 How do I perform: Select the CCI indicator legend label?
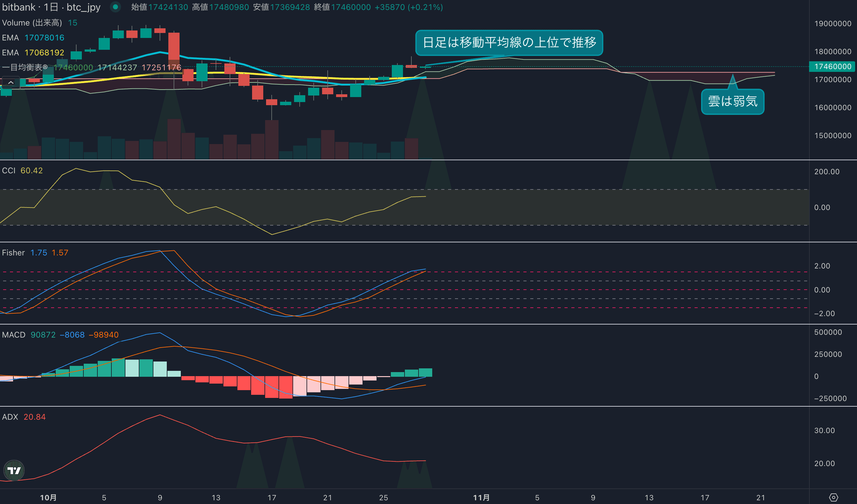coord(9,170)
